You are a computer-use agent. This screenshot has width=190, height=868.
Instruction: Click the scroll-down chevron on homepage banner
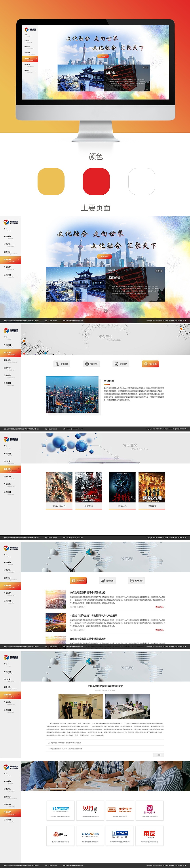pyautogui.click(x=105, y=311)
